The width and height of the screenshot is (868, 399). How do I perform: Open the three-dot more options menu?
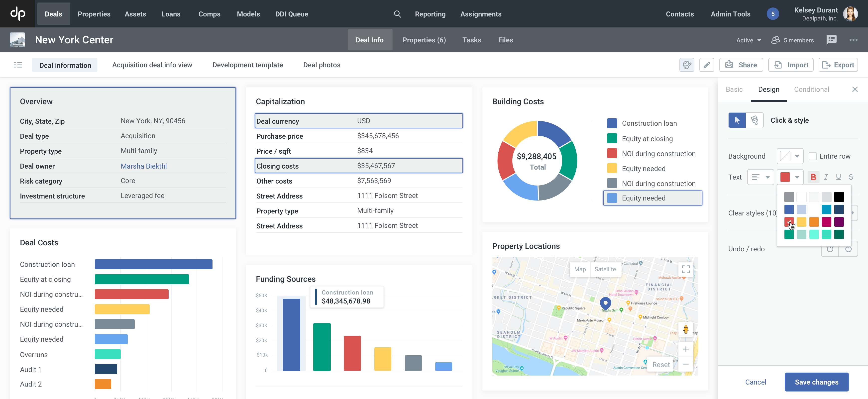coord(853,40)
